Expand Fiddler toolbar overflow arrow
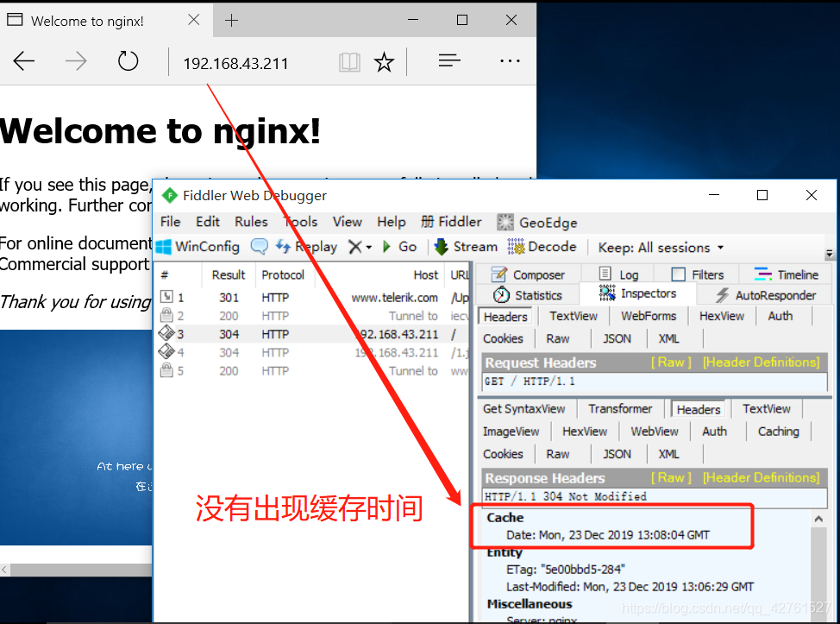Screen dimensions: 840x624 tap(830, 254)
